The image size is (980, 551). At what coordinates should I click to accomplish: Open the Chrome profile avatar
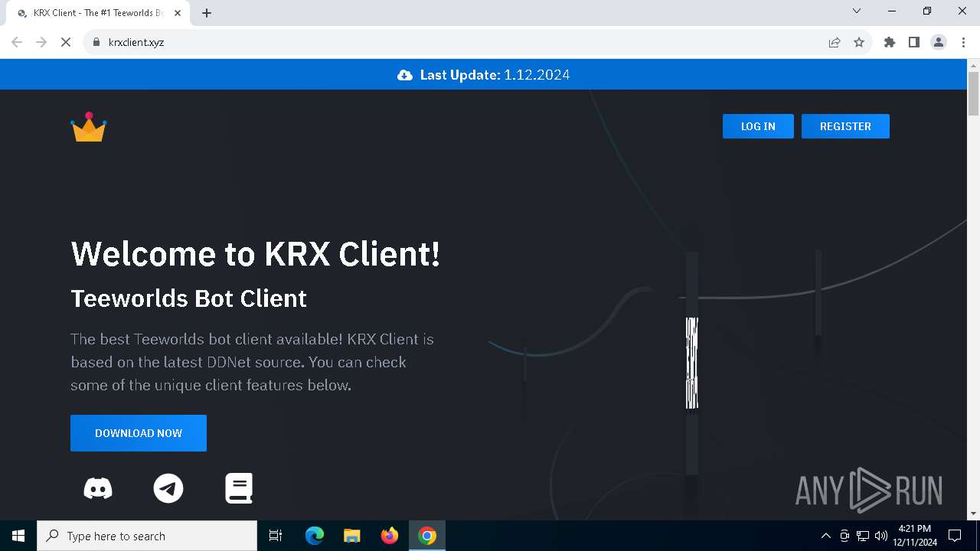tap(939, 42)
